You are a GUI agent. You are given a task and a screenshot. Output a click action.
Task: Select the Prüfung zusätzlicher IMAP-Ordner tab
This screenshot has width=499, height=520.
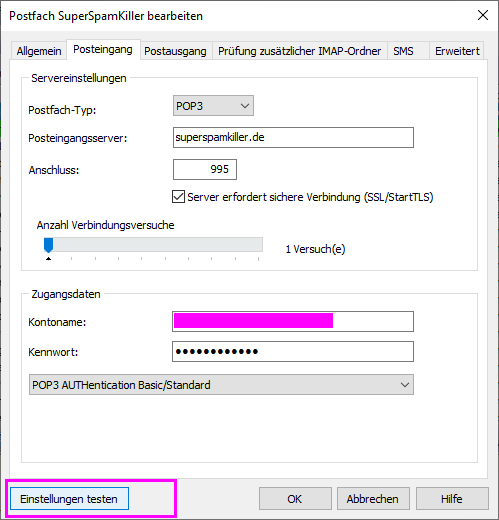tap(299, 51)
